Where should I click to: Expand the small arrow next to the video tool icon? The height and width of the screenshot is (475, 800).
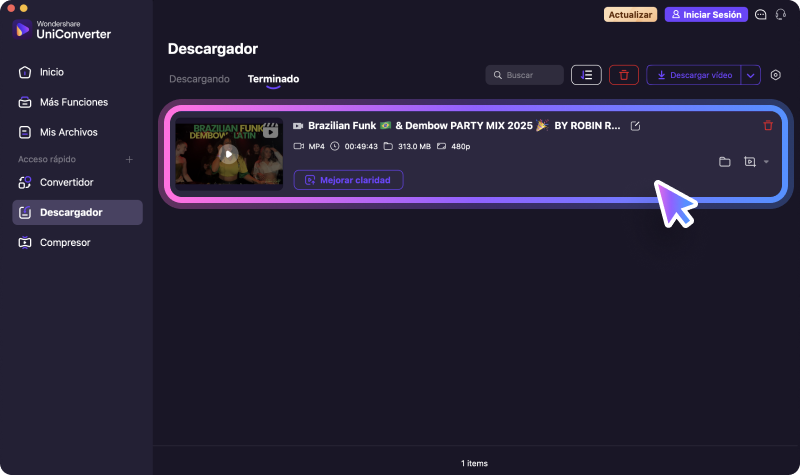(x=766, y=162)
